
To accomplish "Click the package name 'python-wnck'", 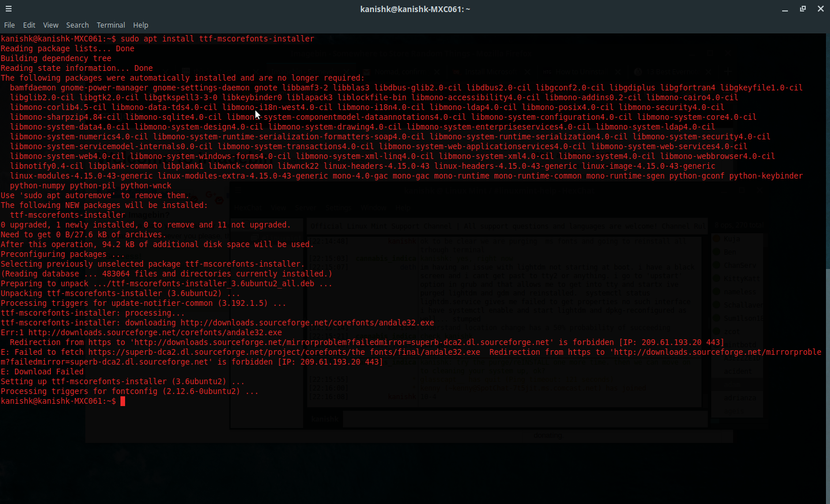I will pos(146,185).
